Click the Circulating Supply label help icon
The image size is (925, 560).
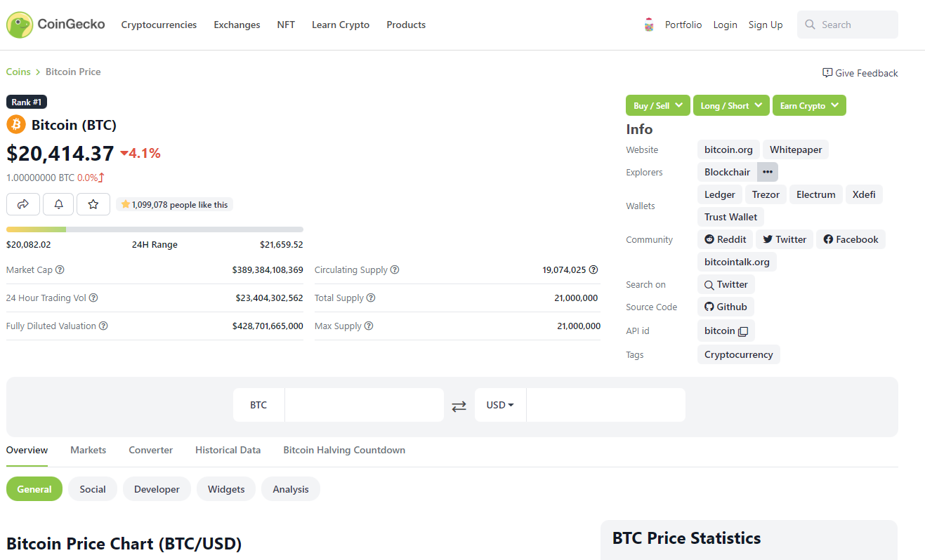(395, 269)
